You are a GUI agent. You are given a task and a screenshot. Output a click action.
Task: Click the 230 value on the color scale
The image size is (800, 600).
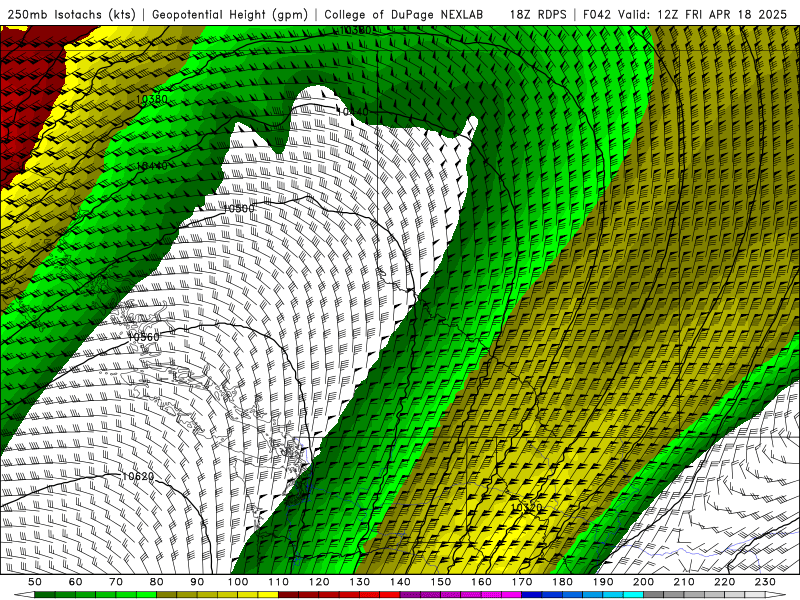pyautogui.click(x=765, y=582)
